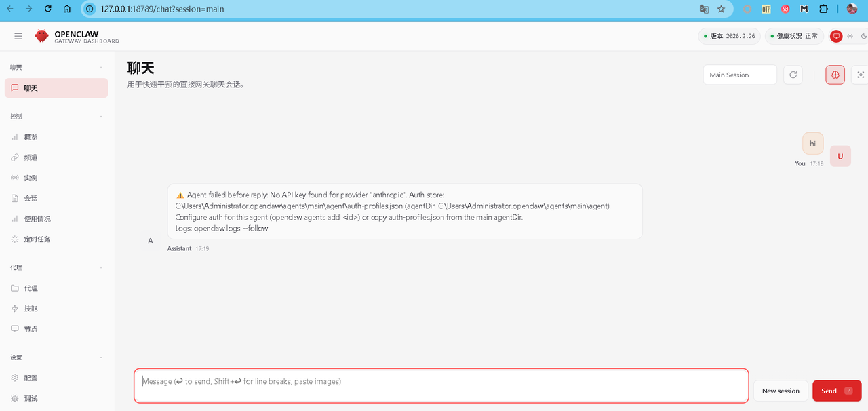Viewport: 868px width, 411px height.
Task: Open the 配置 config page
Action: tap(56, 378)
